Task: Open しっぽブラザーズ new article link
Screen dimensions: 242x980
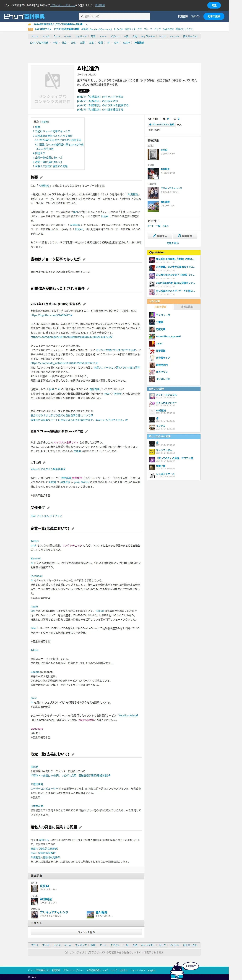Action: 165,474
